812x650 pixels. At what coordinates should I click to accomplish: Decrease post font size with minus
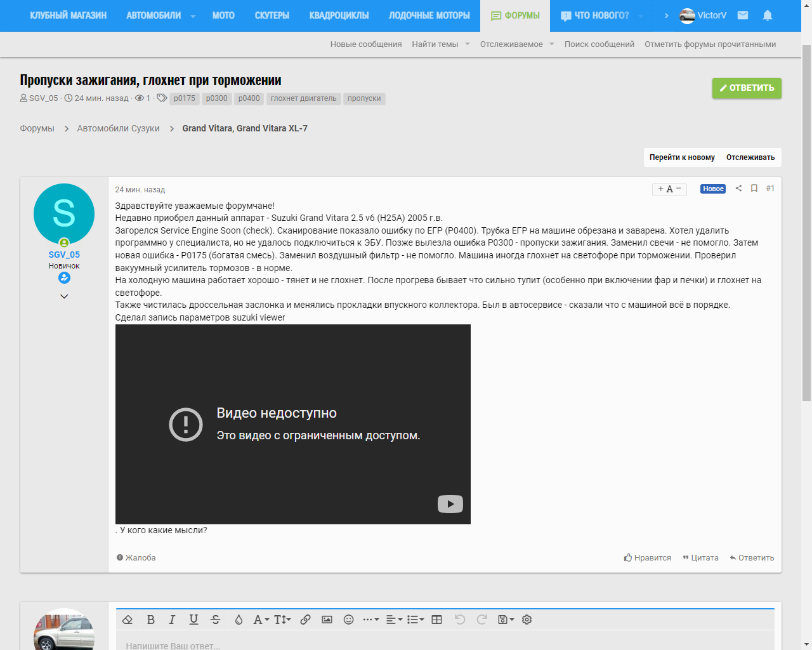679,189
